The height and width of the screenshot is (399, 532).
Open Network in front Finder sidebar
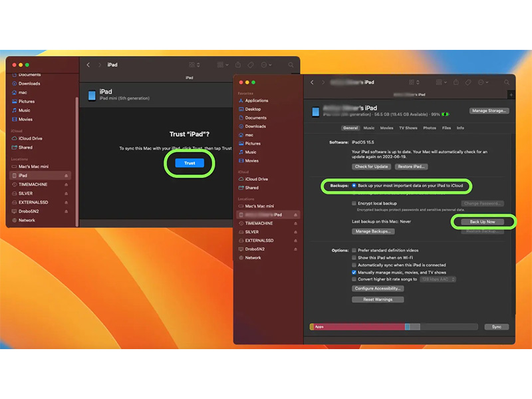(253, 258)
